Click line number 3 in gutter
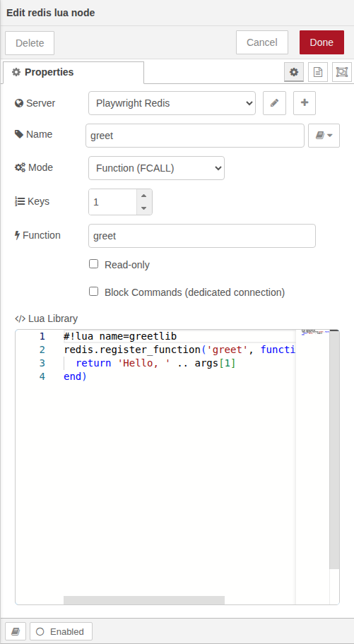Screen dimensions: 354x644 coord(42,363)
